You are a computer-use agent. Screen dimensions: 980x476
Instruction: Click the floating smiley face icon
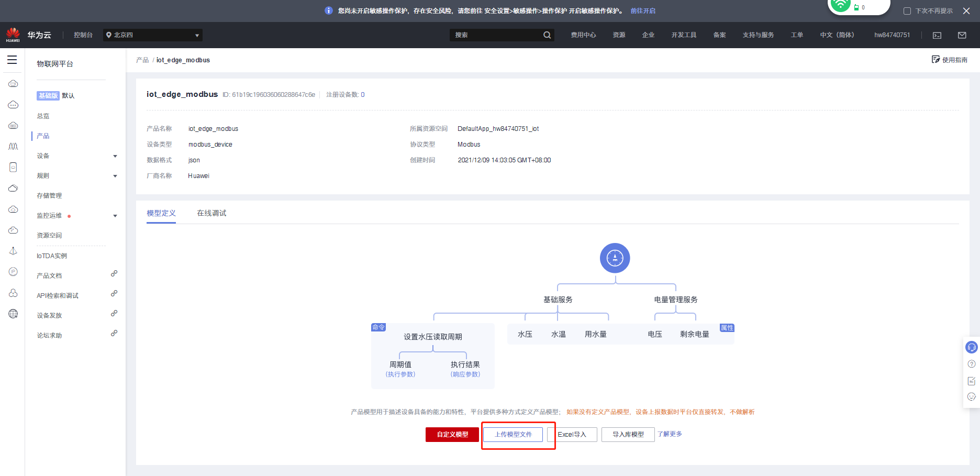click(972, 396)
